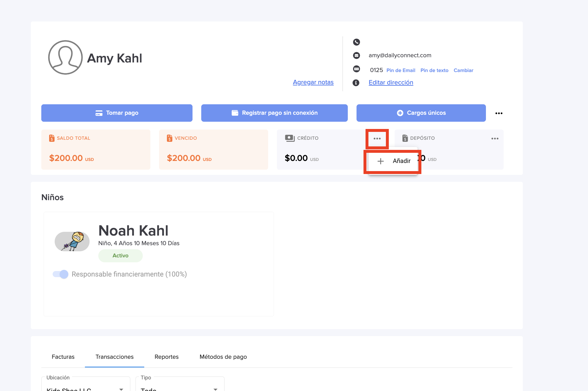Viewport: 588px width, 391px height.
Task: Click the address info icon
Action: tap(356, 83)
